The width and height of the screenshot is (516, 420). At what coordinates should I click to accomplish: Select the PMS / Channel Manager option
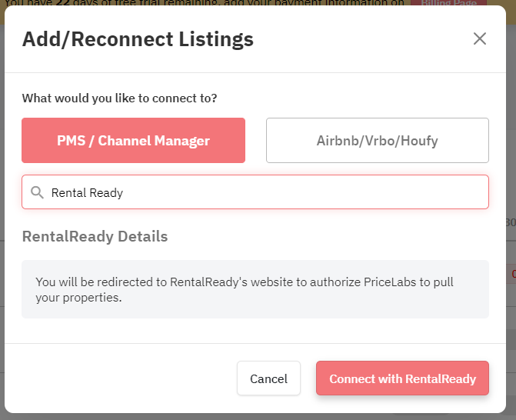[x=133, y=141]
